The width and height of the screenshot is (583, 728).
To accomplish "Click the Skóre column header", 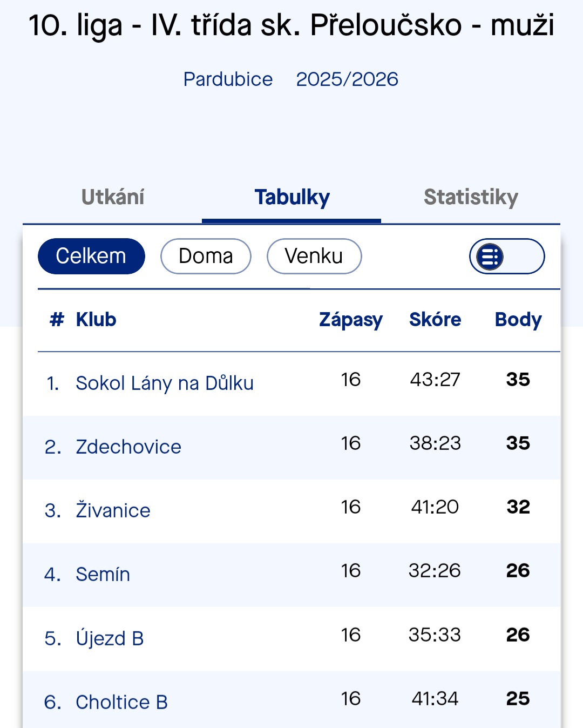I will point(435,320).
